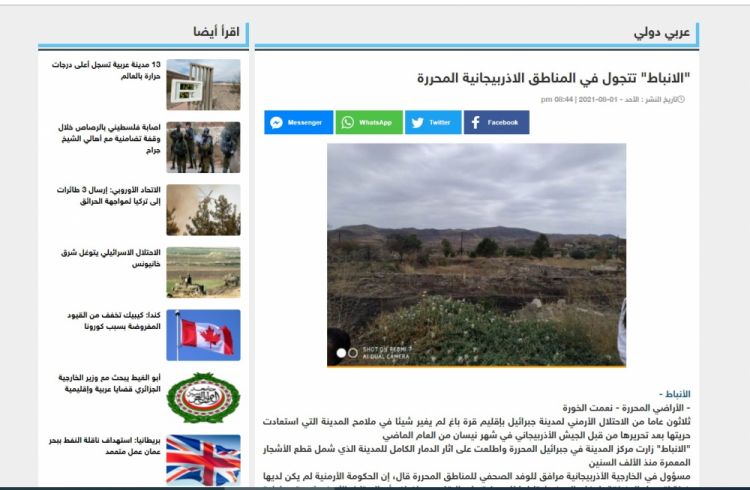The height and width of the screenshot is (490, 750).
Task: Select the "عربي دولي" section tab
Action: coord(662,32)
